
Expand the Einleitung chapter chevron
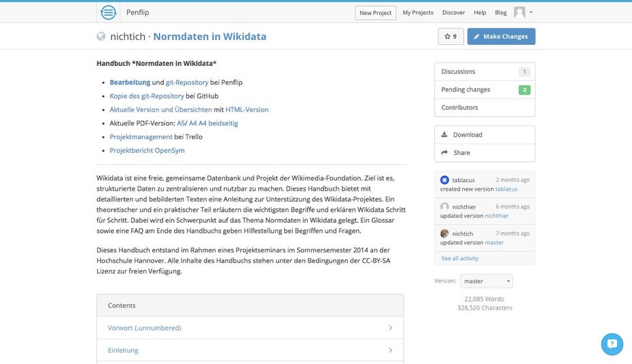(x=390, y=350)
